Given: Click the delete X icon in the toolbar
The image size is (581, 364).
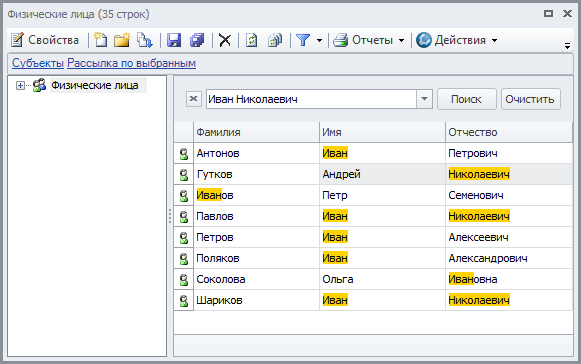Looking at the screenshot, I should point(225,40).
